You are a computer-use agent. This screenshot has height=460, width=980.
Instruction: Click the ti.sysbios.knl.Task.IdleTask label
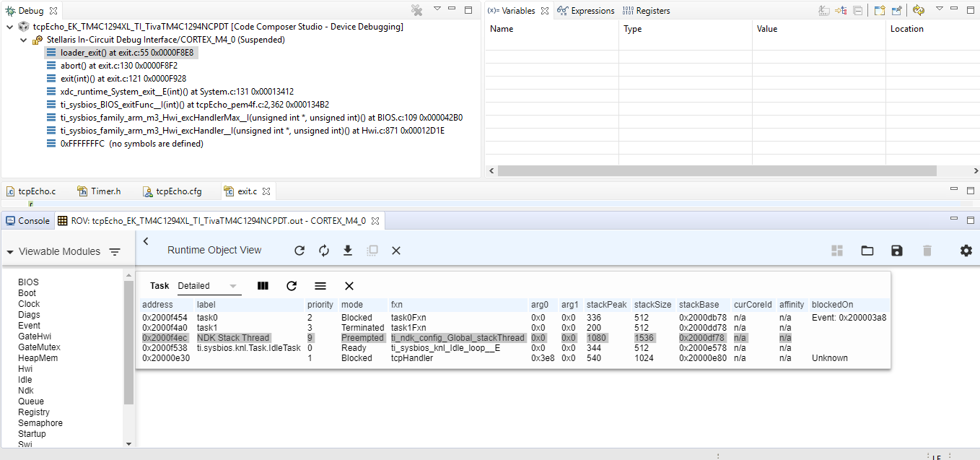249,348
